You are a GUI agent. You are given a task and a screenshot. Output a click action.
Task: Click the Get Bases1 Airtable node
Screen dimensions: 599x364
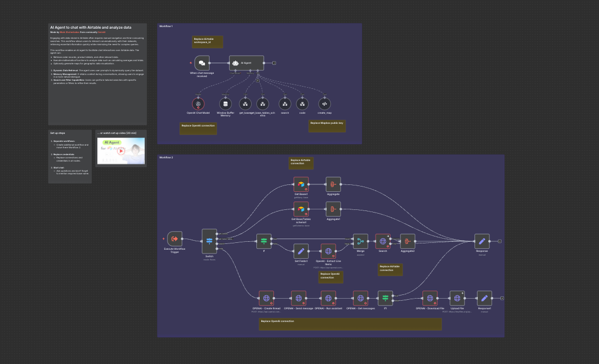[301, 184]
